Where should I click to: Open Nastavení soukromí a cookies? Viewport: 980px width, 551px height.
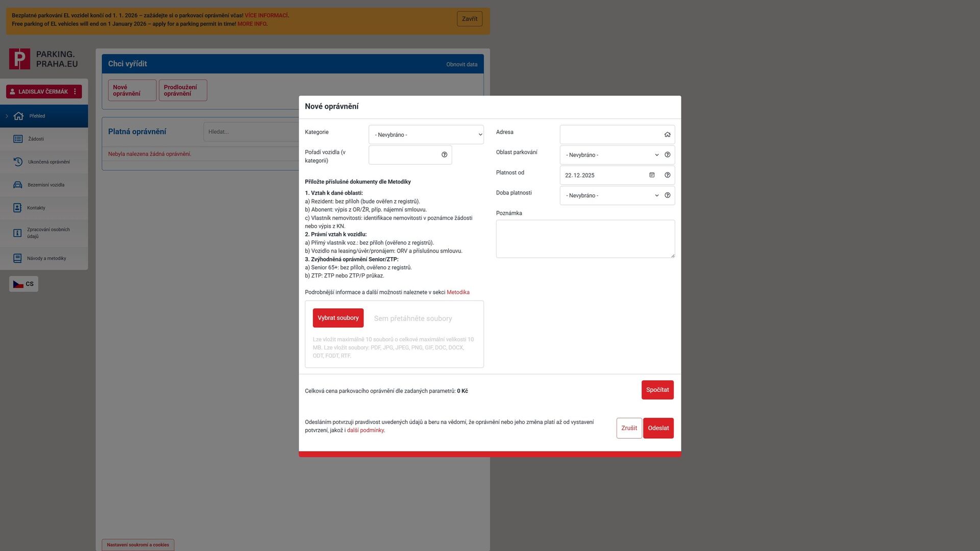137,544
